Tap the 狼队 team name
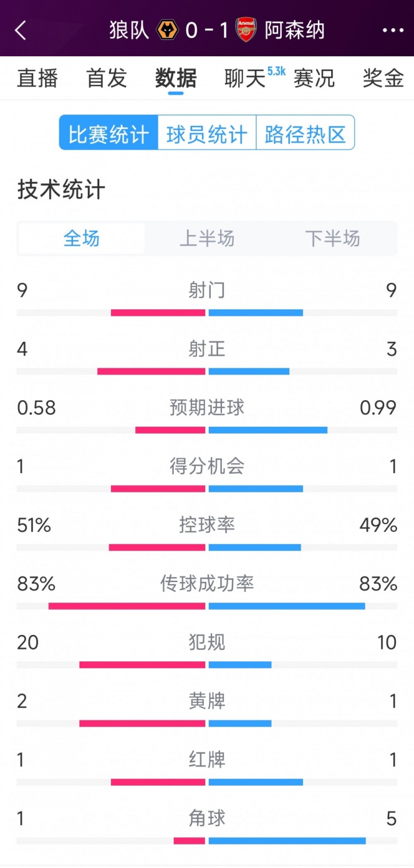 [129, 30]
